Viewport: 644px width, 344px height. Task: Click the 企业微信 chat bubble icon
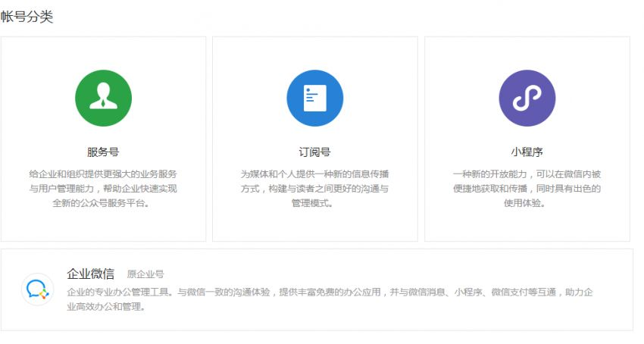pyautogui.click(x=37, y=289)
